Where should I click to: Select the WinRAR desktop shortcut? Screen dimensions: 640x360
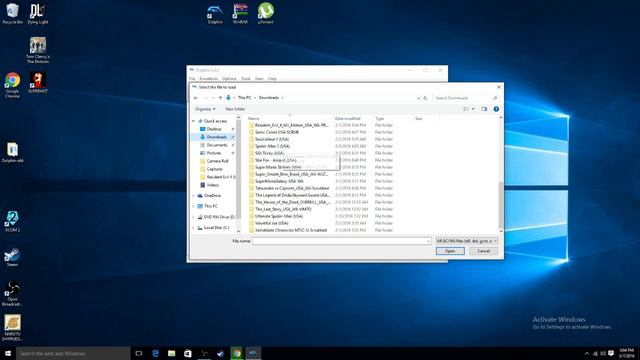point(240,14)
